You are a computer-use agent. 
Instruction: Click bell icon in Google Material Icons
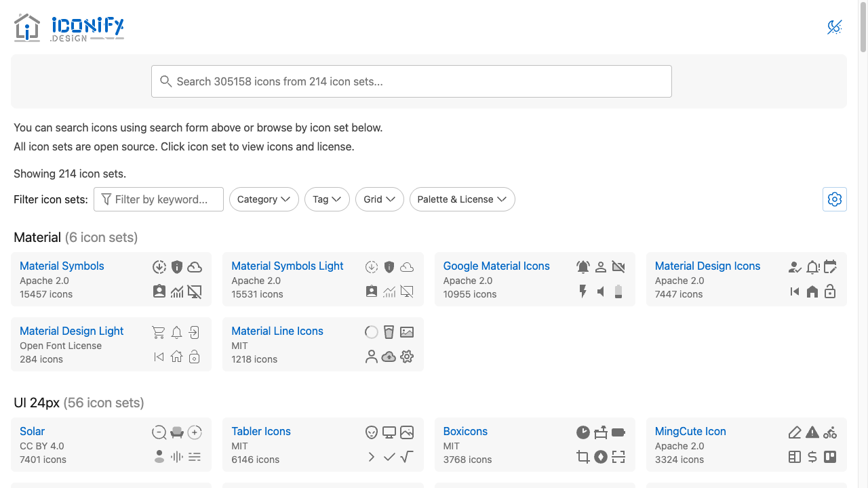tap(583, 267)
